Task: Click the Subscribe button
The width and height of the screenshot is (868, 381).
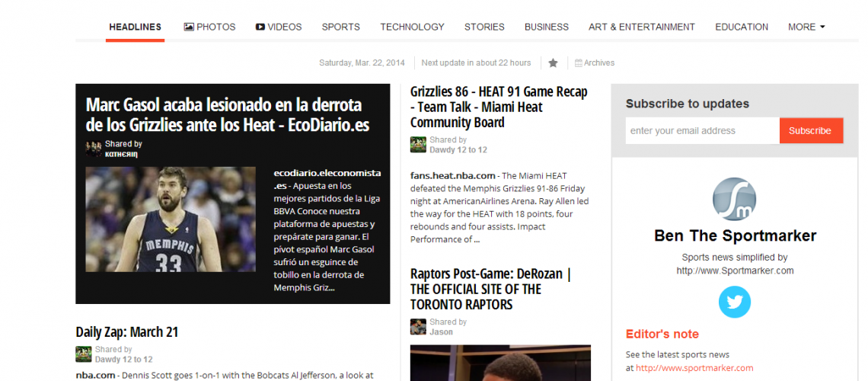Action: 811,131
